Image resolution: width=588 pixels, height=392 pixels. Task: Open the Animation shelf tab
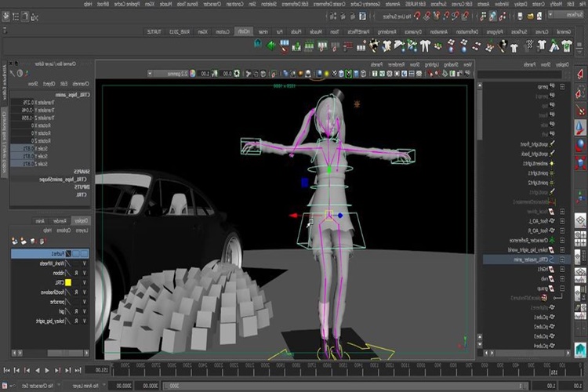pos(438,32)
